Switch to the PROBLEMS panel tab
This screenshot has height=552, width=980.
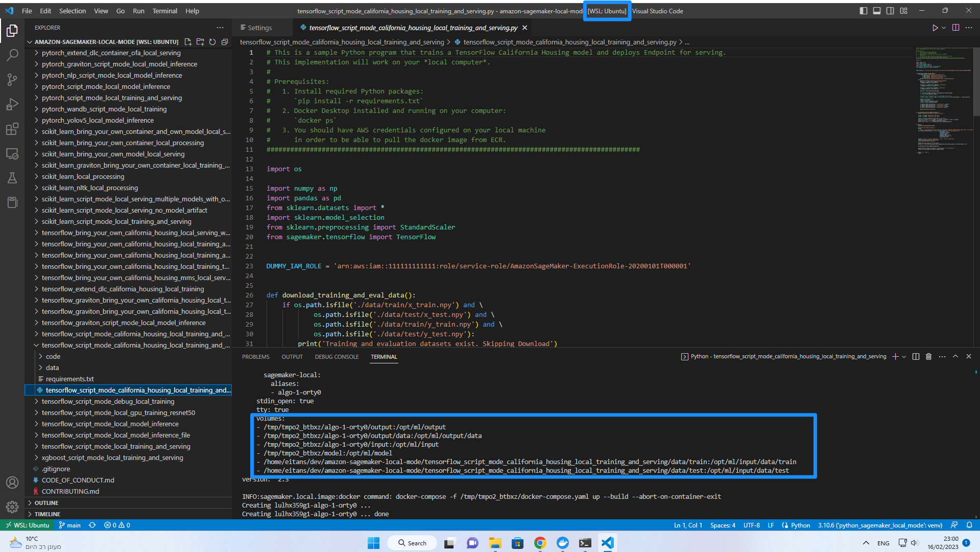coord(255,357)
